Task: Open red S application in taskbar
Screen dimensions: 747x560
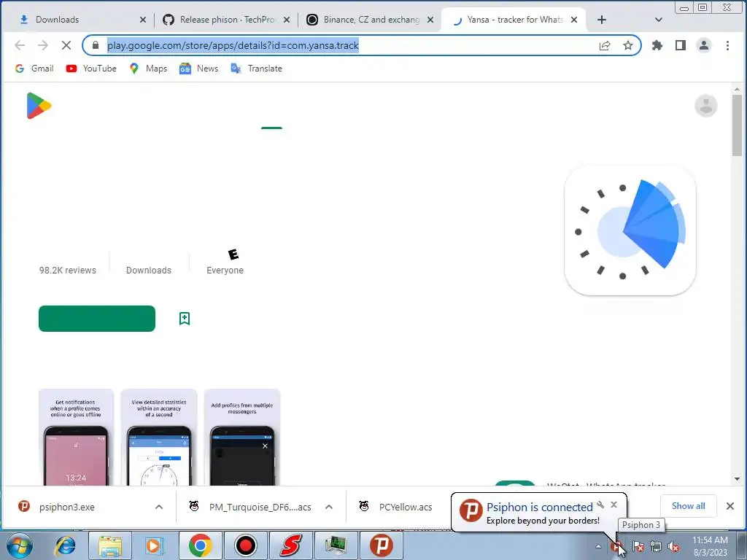Action: point(290,545)
